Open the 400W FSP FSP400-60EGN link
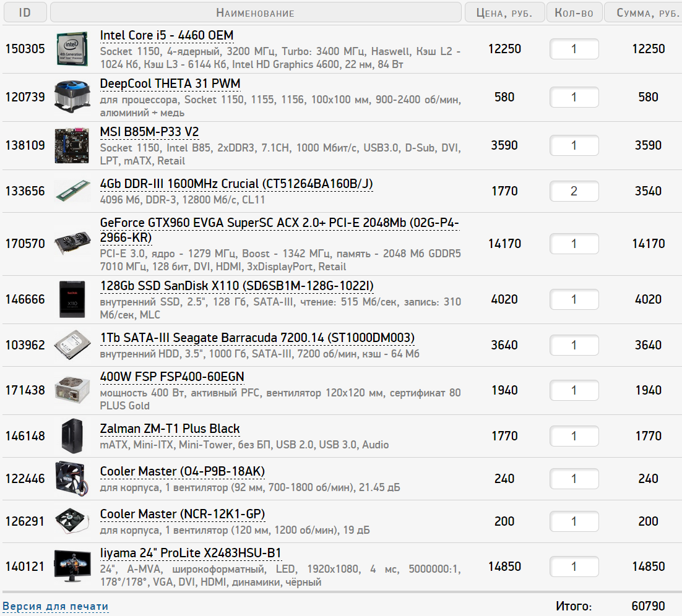682x616 pixels. click(172, 377)
